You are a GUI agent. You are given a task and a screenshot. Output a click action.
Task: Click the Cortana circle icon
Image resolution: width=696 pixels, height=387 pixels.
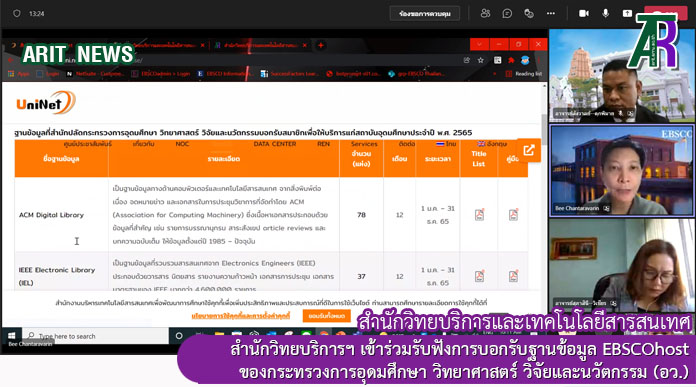[x=179, y=336]
